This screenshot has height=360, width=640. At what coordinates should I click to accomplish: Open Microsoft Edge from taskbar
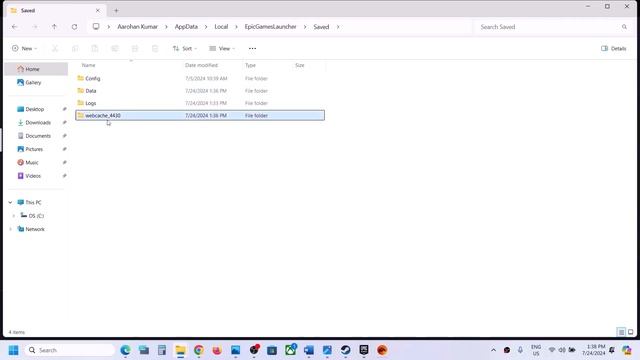[125, 350]
